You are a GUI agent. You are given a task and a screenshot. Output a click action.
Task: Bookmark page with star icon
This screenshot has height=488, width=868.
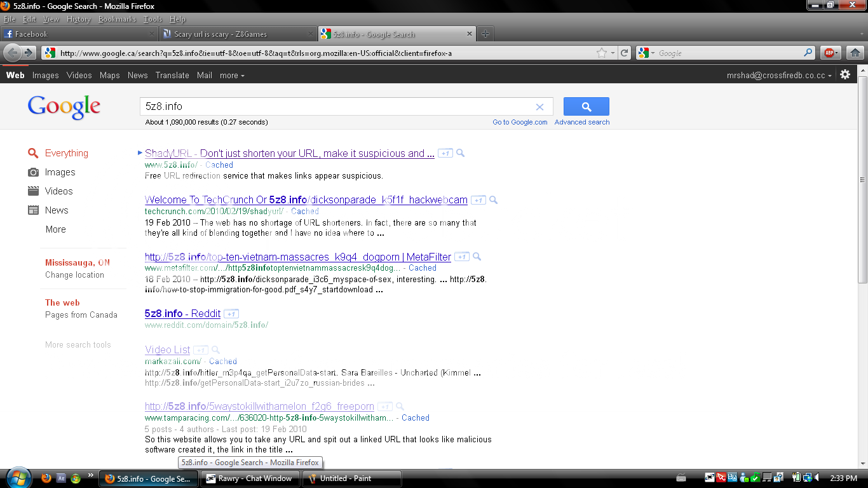tap(601, 53)
